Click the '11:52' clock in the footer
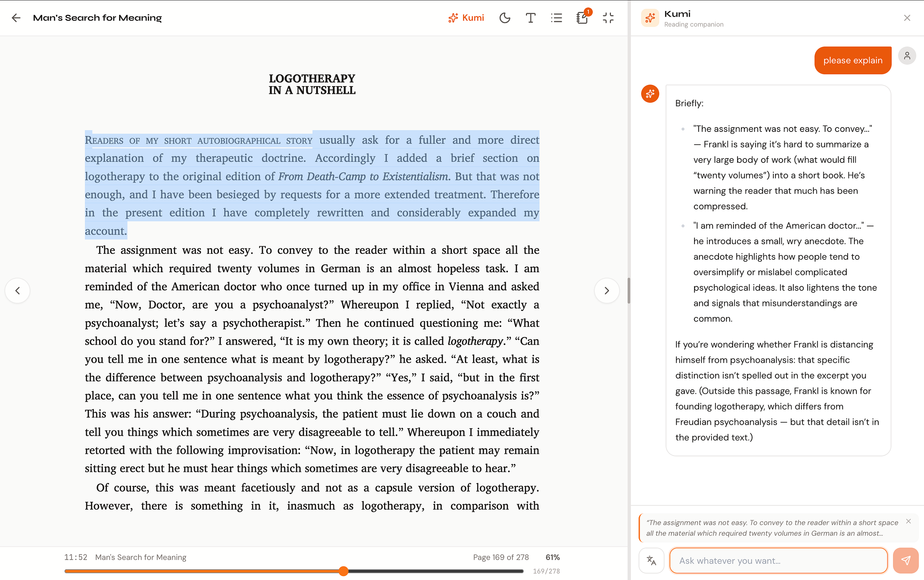The height and width of the screenshot is (580, 924). coord(76,557)
